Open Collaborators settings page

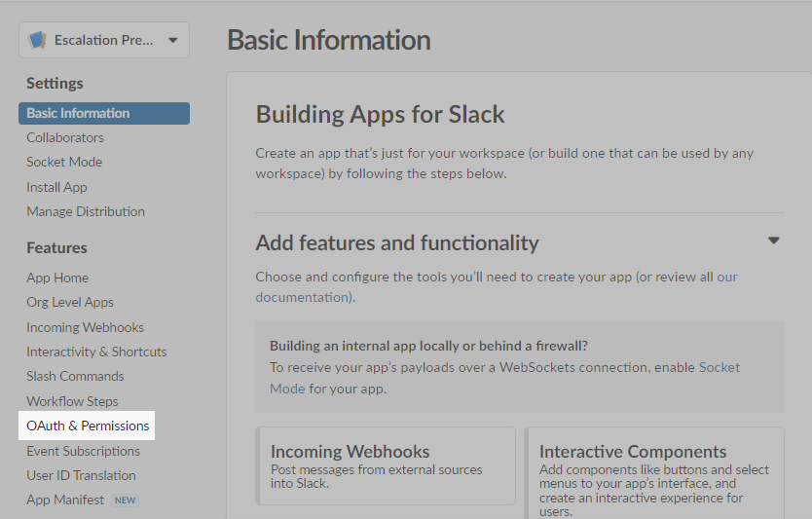[x=65, y=137]
